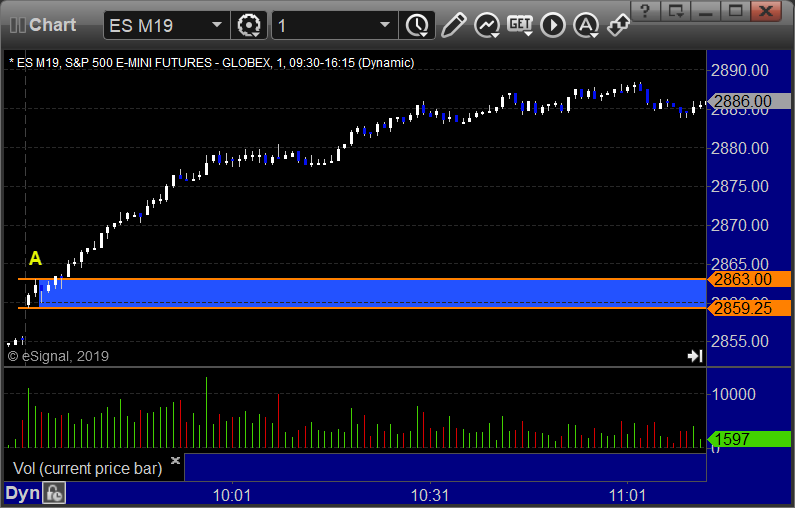The image size is (795, 508).
Task: Select the upper 2863.00 price line marker
Action: pos(749,279)
